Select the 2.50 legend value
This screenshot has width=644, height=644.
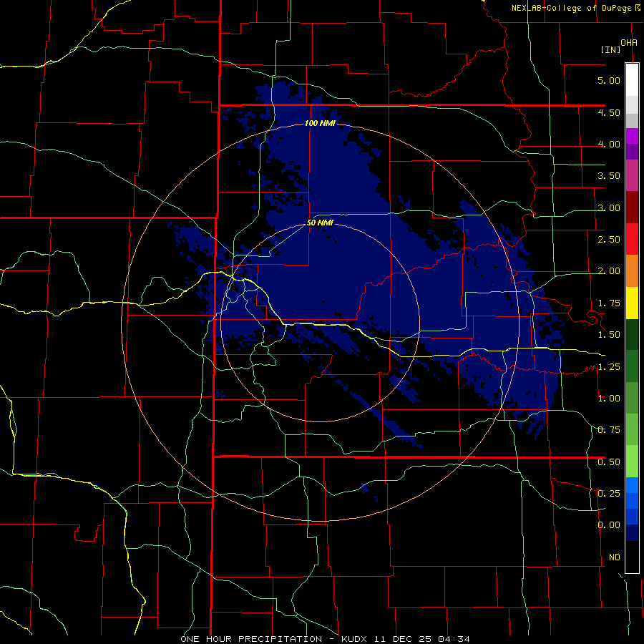[609, 240]
